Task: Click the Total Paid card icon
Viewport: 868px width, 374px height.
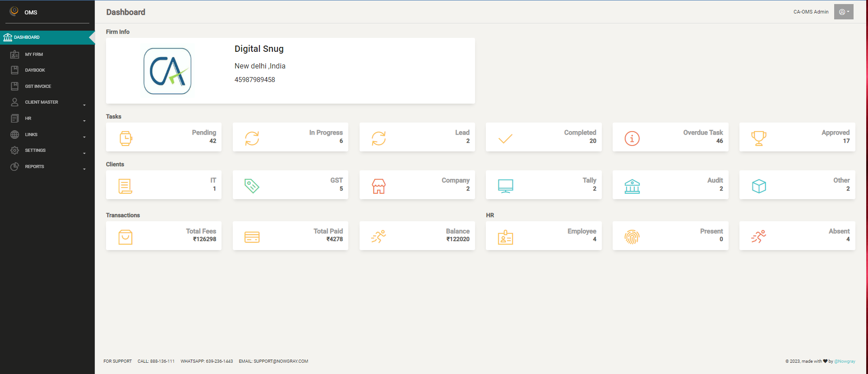Action: tap(252, 237)
